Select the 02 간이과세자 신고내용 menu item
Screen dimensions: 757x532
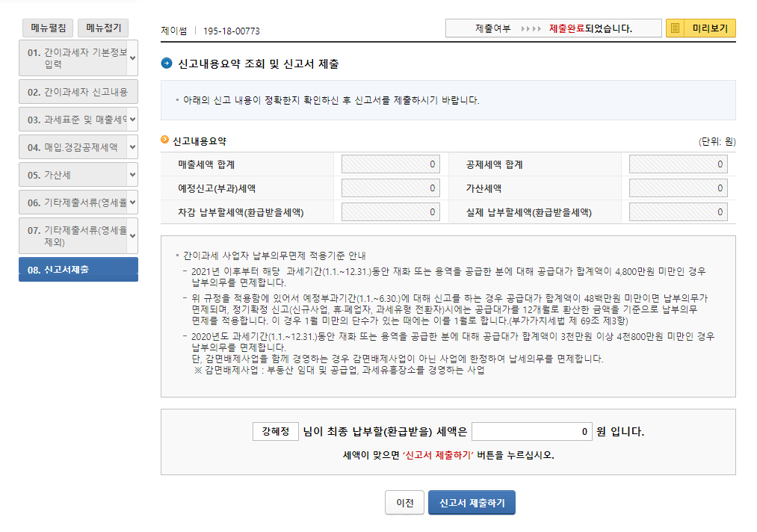78,91
